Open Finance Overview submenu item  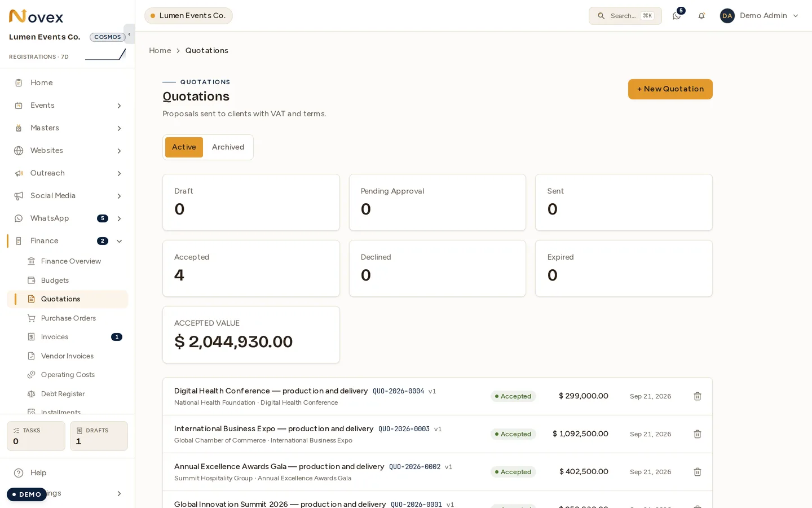(67, 261)
